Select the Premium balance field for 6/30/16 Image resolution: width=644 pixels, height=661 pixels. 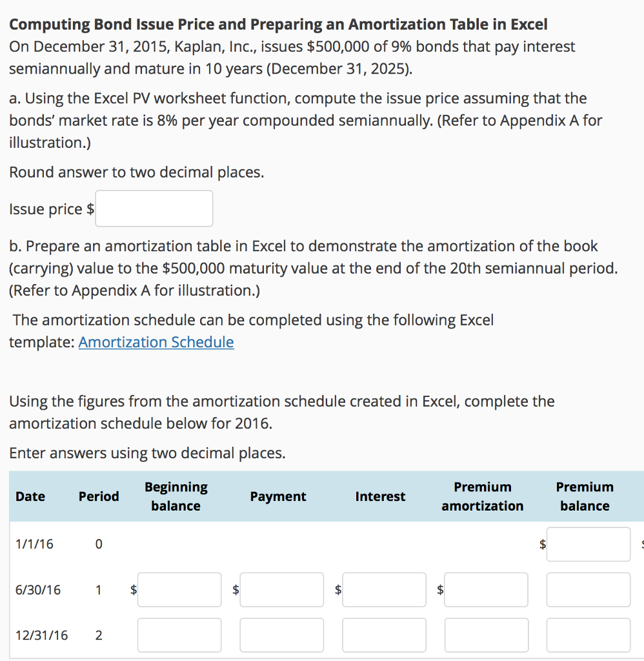point(588,589)
